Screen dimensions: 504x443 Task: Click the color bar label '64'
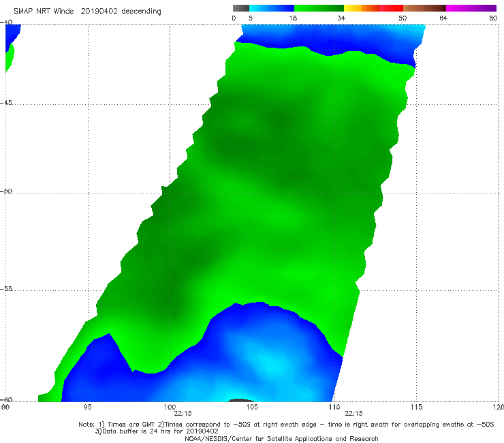point(443,18)
